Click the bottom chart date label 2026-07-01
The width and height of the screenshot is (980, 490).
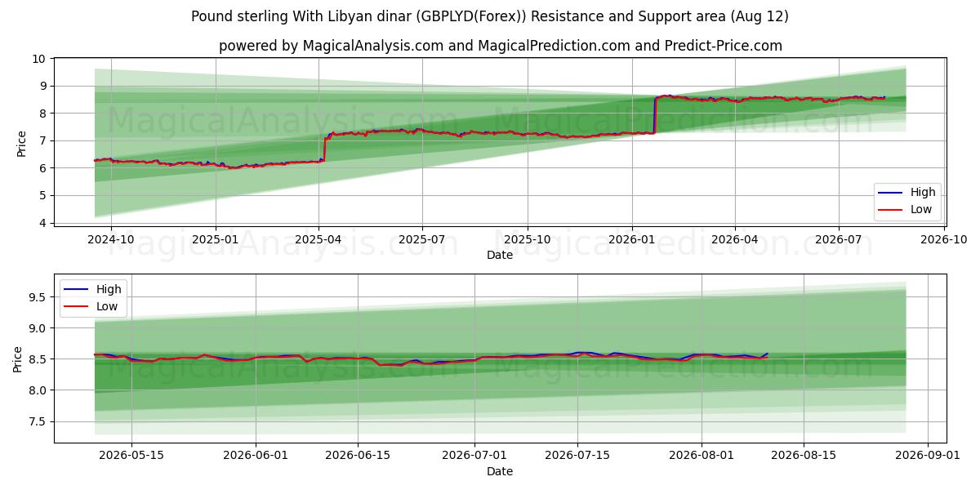(475, 457)
